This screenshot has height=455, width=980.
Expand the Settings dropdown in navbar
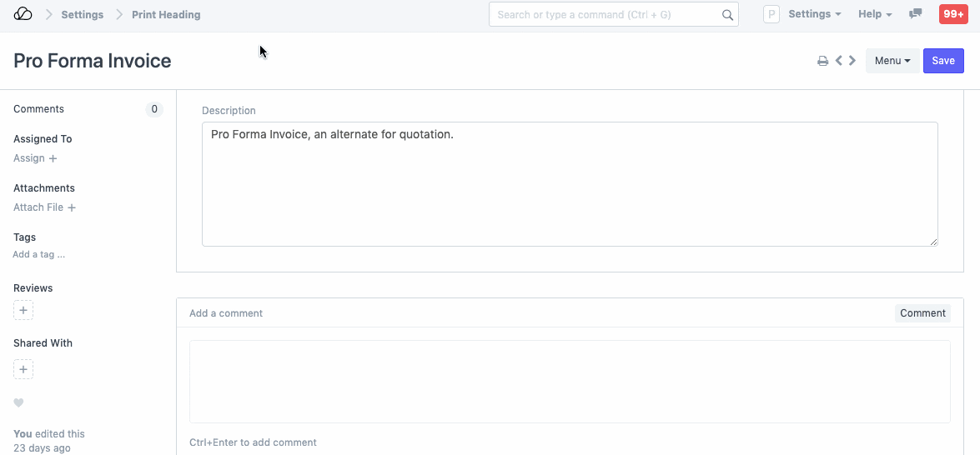coord(814,14)
